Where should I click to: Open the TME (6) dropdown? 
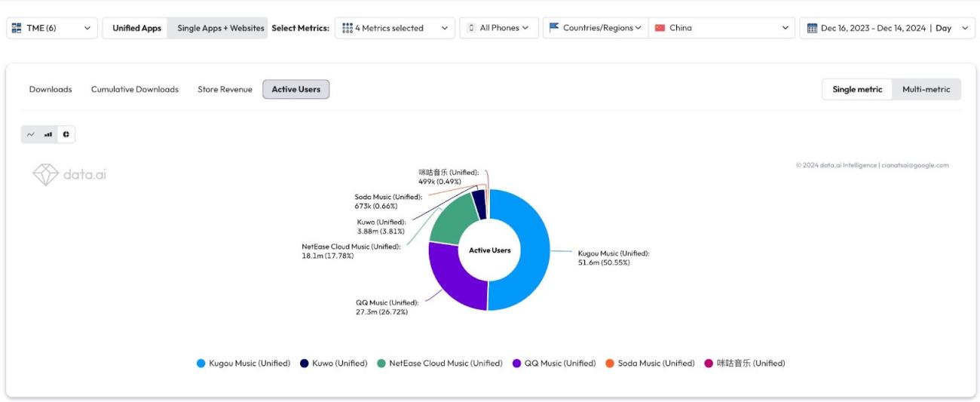pyautogui.click(x=52, y=28)
